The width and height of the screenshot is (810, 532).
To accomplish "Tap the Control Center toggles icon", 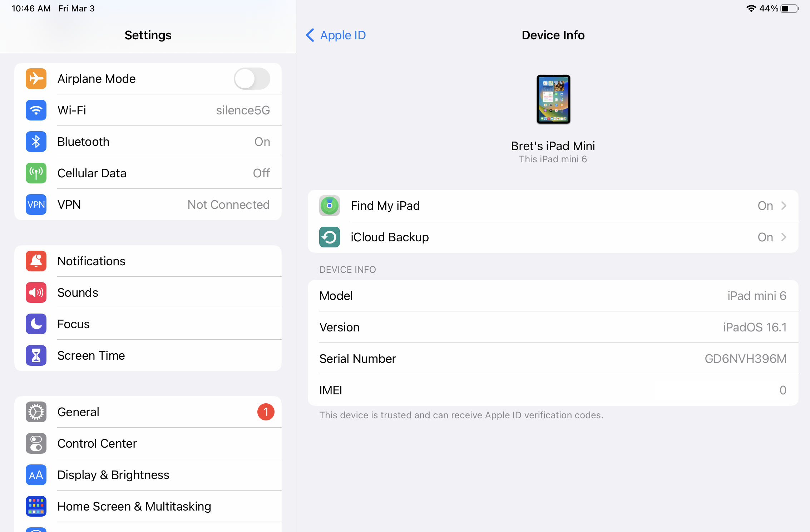I will (36, 443).
